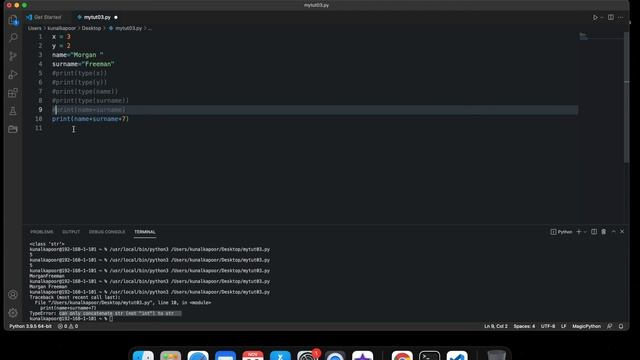Split the editor to the right
Screen dimensions: 640x360
(x=611, y=18)
